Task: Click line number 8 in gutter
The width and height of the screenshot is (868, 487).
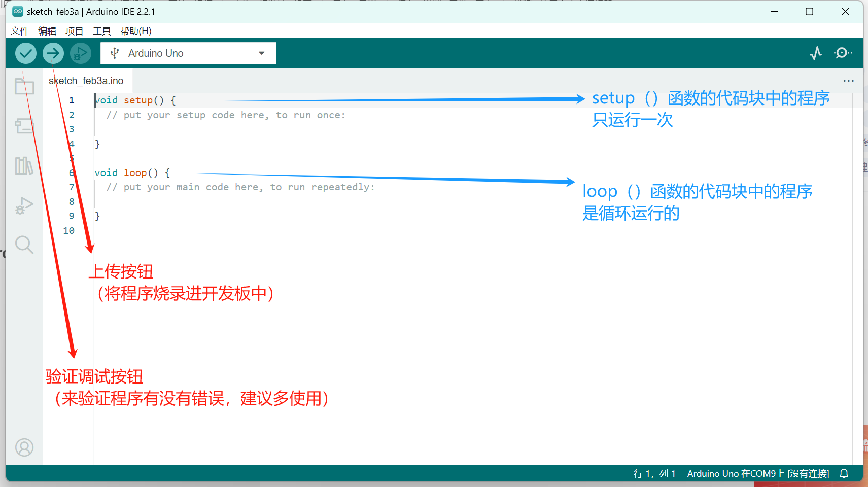Action: coord(72,202)
